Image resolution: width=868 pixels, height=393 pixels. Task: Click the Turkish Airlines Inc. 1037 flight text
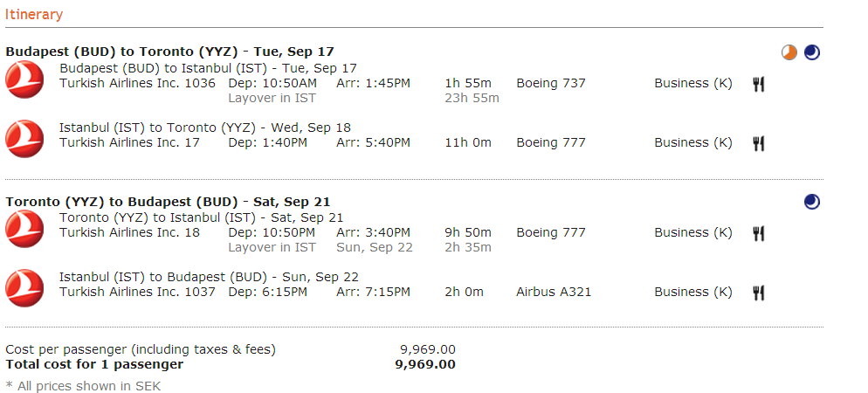137,292
